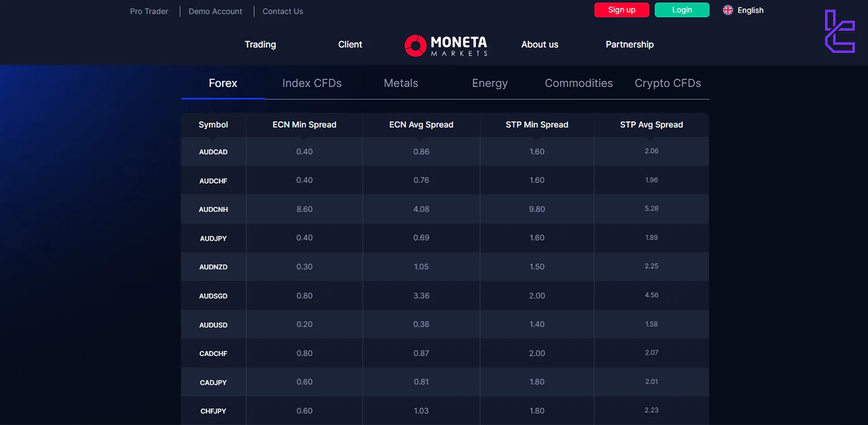This screenshot has width=868, height=425.
Task: Click the green Login button
Action: pyautogui.click(x=682, y=10)
